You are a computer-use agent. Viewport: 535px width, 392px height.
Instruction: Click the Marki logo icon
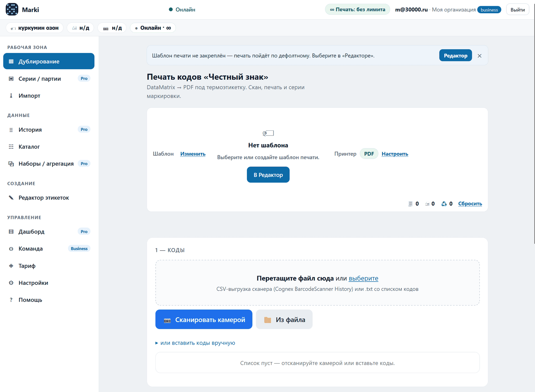point(12,9)
